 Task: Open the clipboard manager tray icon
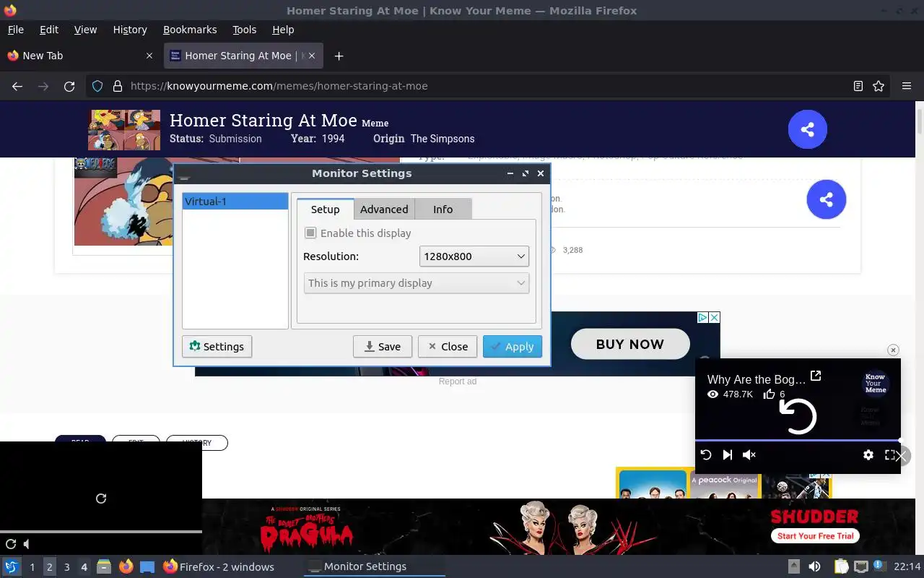[841, 566]
